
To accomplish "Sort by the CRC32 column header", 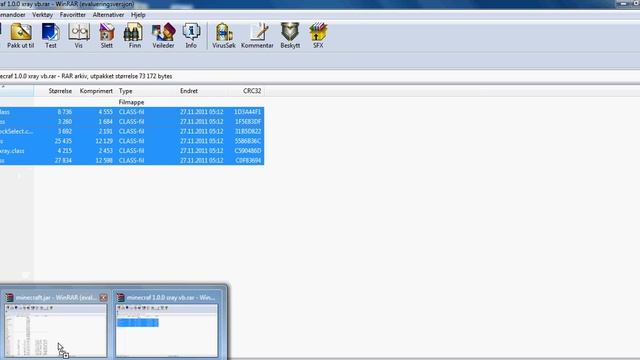I will tap(252, 91).
